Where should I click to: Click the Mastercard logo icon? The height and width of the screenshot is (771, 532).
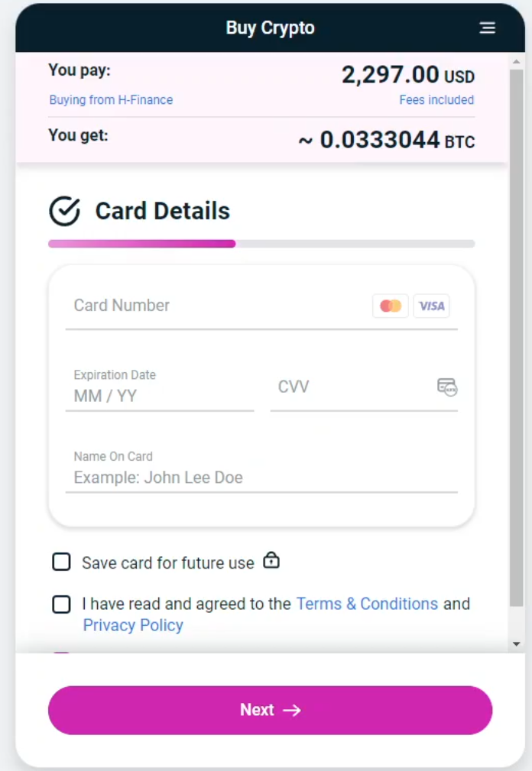pos(391,306)
